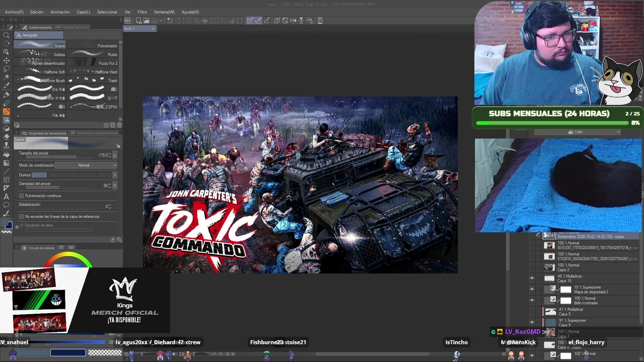Delete the sub tool with trash icon

tap(119, 125)
